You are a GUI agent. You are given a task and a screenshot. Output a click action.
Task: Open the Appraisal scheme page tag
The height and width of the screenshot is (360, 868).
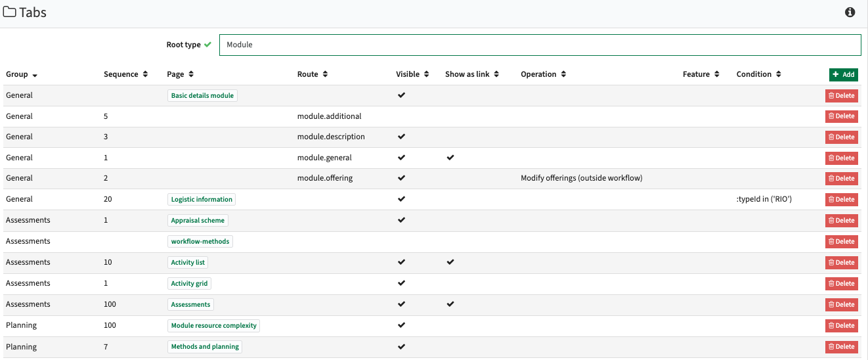coord(198,220)
